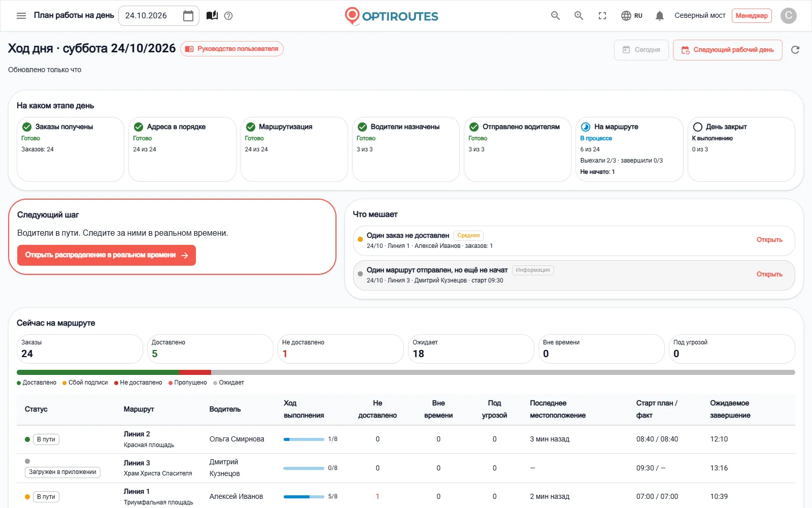This screenshot has width=812, height=508.
Task: Refresh the day progress page
Action: point(795,50)
